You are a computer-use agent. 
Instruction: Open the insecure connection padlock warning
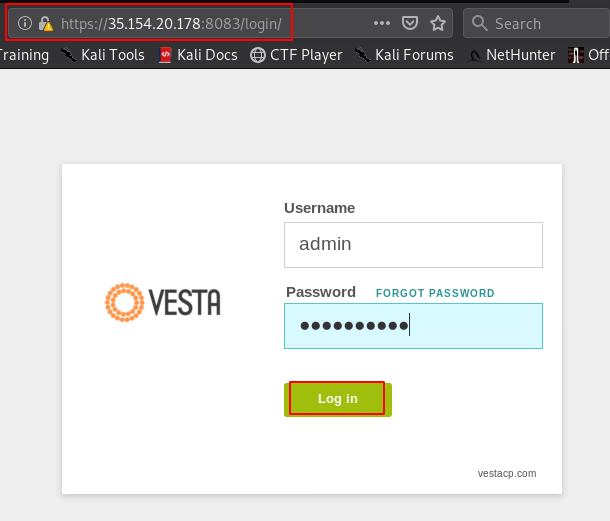pyautogui.click(x=46, y=24)
